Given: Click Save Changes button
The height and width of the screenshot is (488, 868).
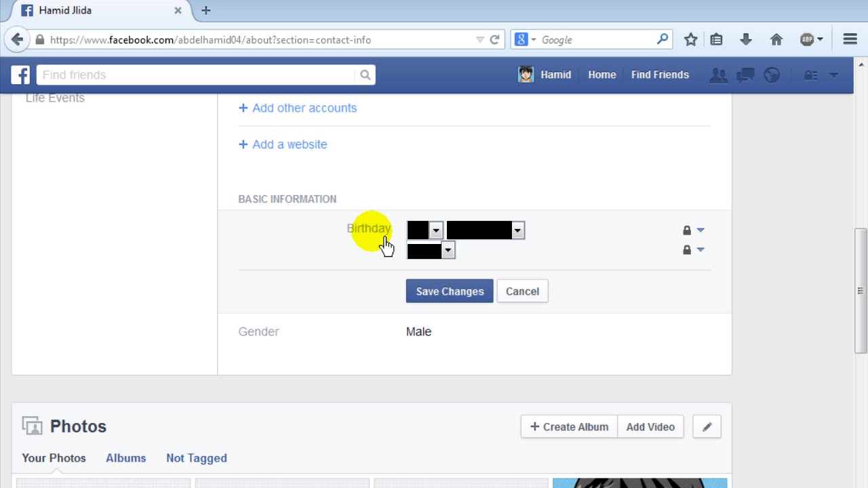Looking at the screenshot, I should [x=450, y=291].
